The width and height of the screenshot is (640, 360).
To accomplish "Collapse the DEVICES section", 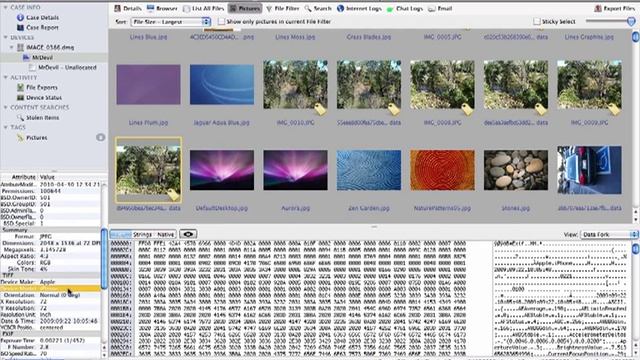I will coord(5,37).
